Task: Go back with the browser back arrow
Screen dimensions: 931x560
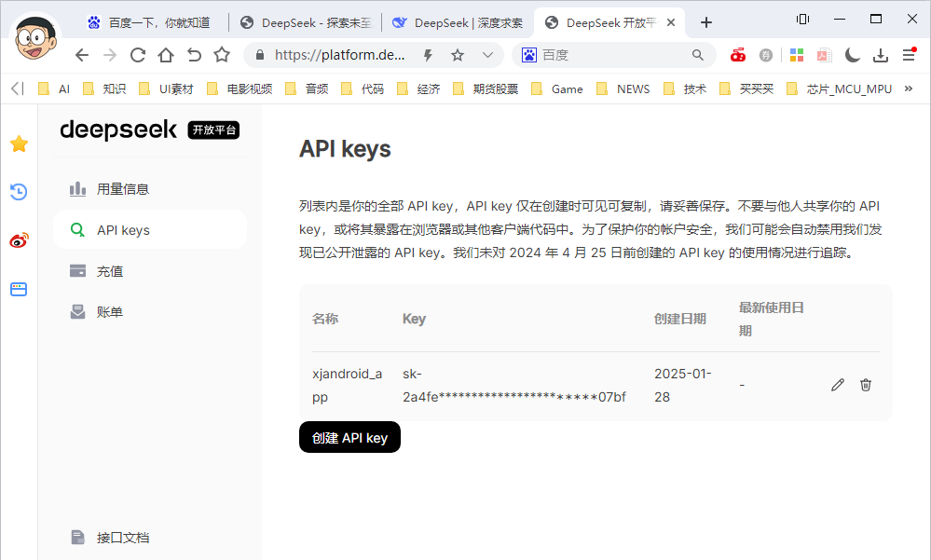Action: (x=82, y=55)
